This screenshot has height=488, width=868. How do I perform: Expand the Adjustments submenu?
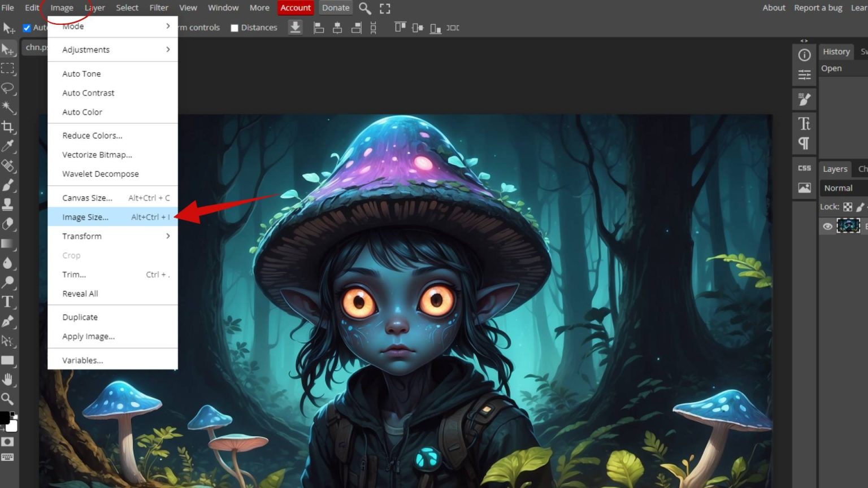pyautogui.click(x=113, y=50)
